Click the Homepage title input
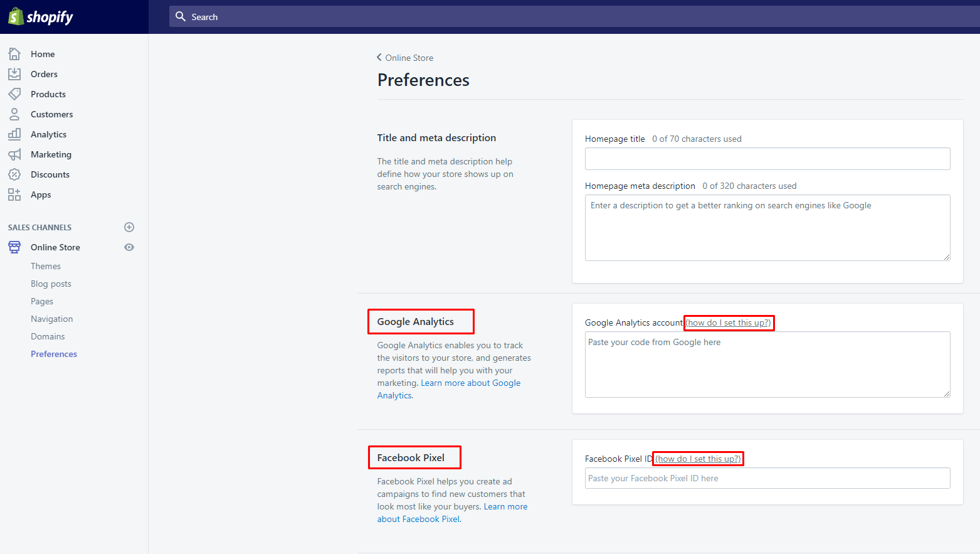The image size is (980, 554). click(767, 159)
